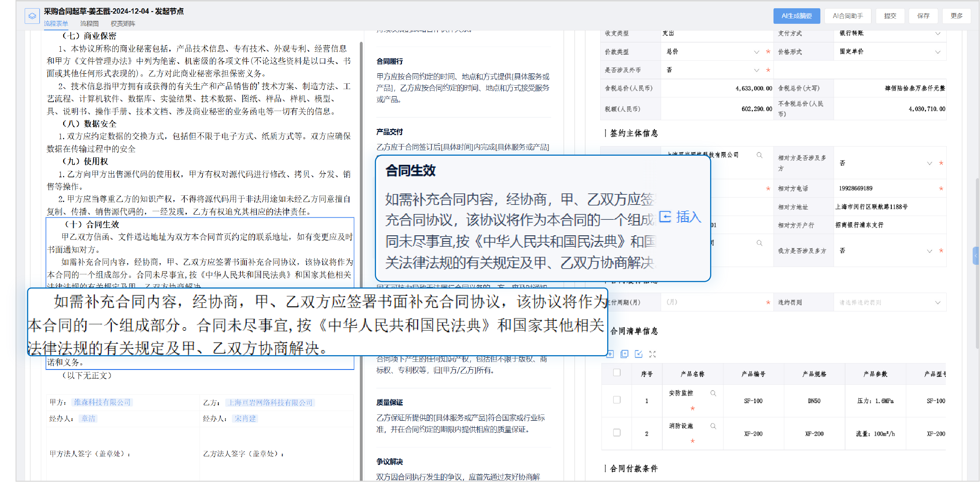Switch to the 流程图 tab
Screen dimensions: 980x482
tap(89, 23)
